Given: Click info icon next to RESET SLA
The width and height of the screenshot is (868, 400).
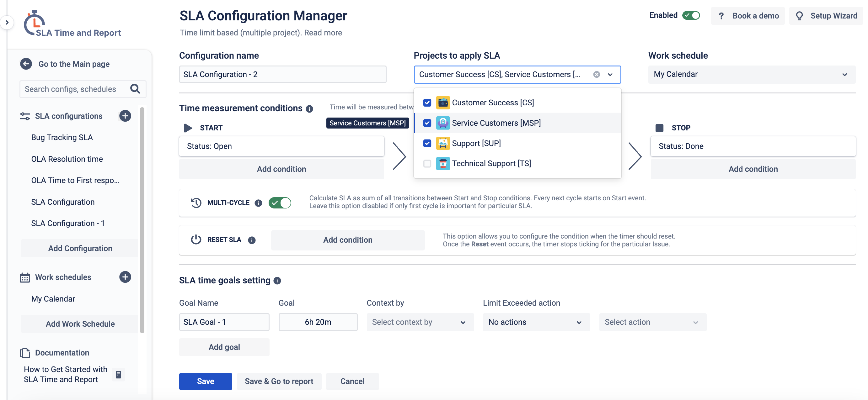Looking at the screenshot, I should 252,240.
